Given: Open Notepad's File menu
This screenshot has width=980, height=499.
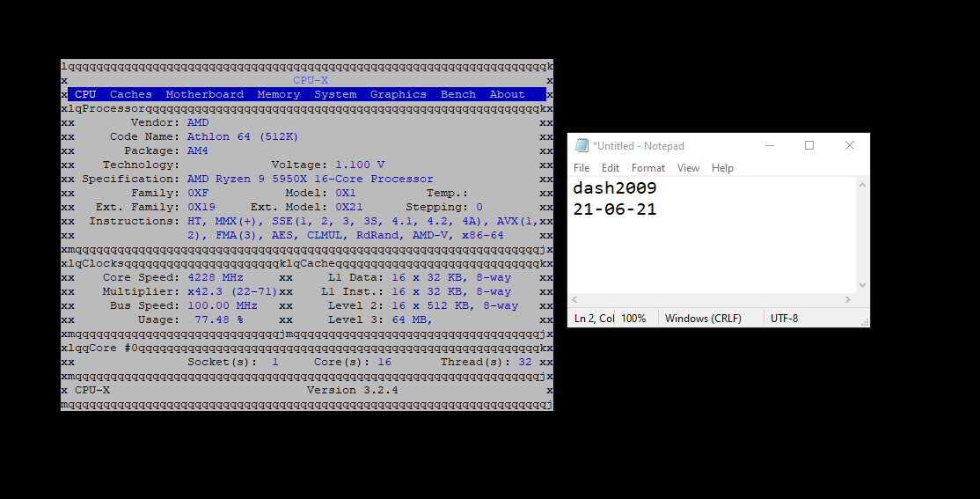Looking at the screenshot, I should coord(581,168).
